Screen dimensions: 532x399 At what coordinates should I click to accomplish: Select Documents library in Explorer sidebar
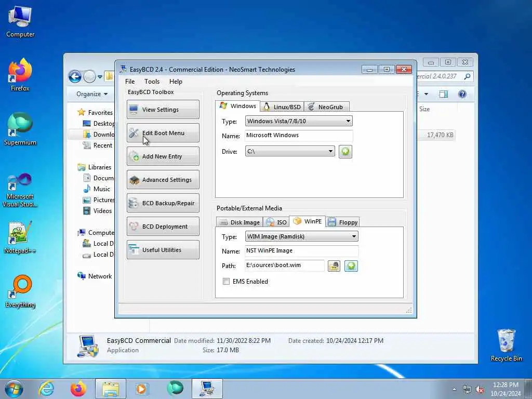[99, 178]
